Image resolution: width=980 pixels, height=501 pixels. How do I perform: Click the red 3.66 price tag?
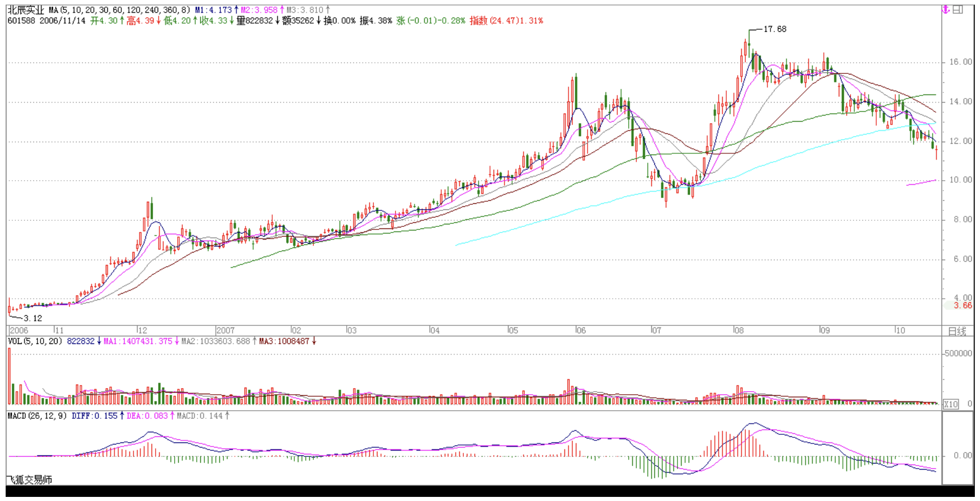pyautogui.click(x=963, y=305)
